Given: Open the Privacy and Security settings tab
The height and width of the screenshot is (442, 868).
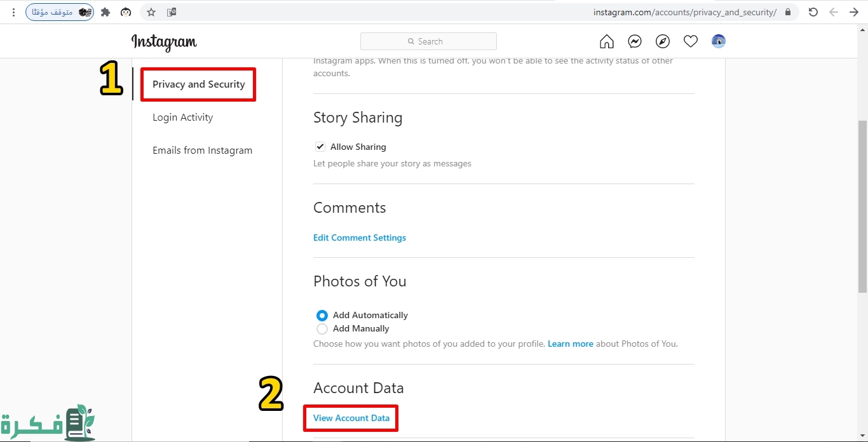Looking at the screenshot, I should (x=198, y=84).
